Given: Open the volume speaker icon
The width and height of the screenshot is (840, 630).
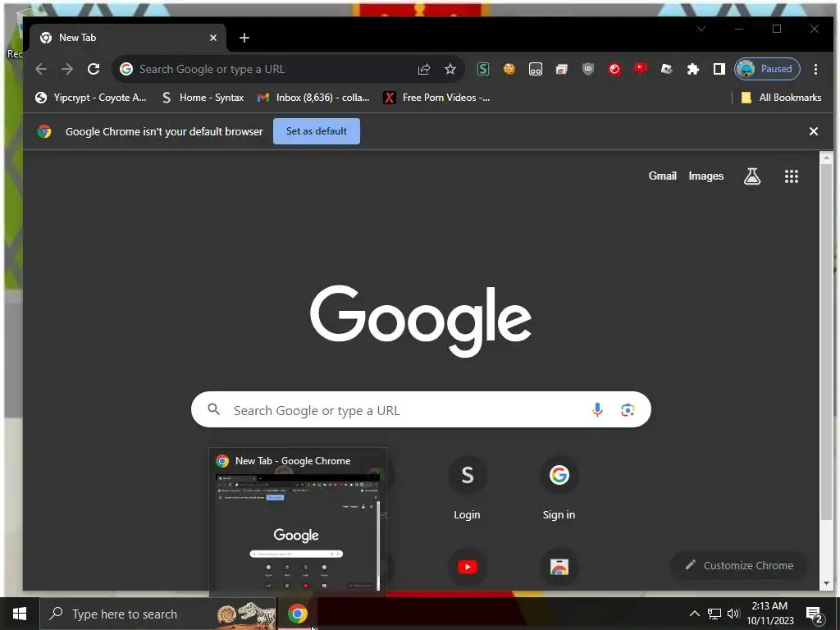Looking at the screenshot, I should (x=733, y=614).
